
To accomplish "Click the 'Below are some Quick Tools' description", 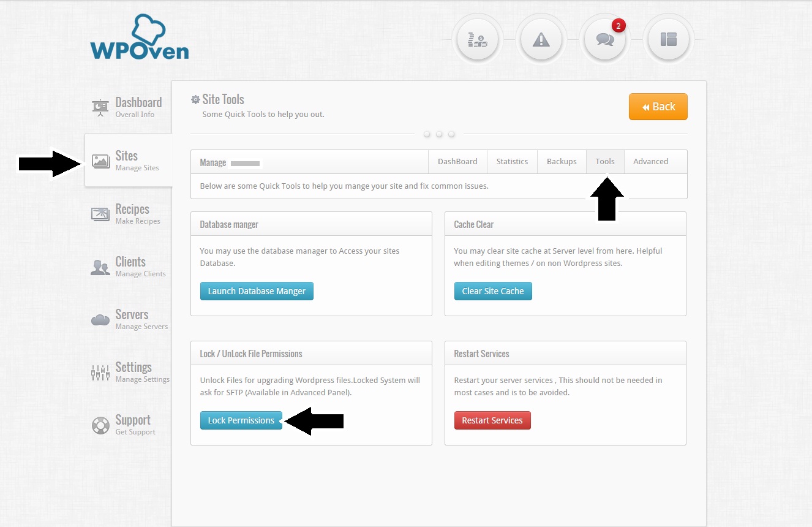I will (344, 186).
